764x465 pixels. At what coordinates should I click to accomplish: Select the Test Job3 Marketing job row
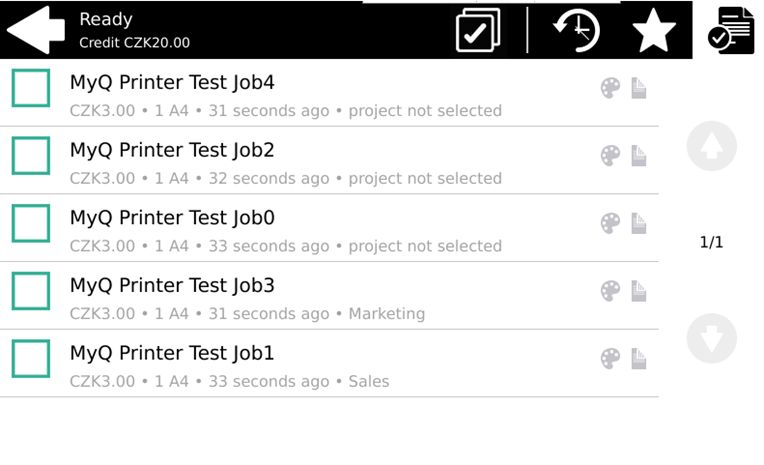pos(300,298)
